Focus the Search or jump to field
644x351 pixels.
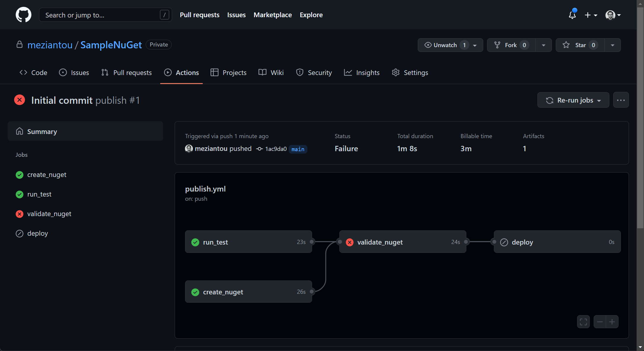tap(101, 15)
